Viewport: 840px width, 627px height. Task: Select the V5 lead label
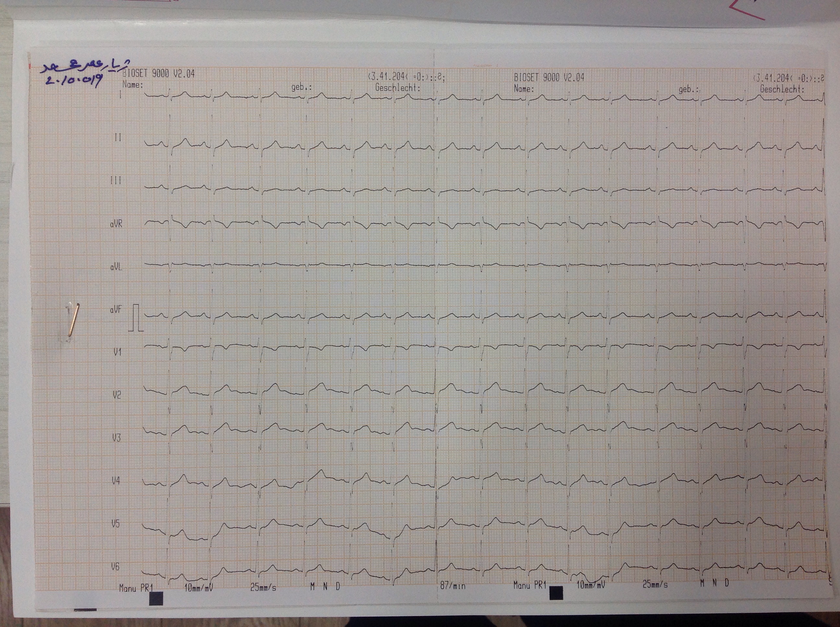pyautogui.click(x=115, y=524)
